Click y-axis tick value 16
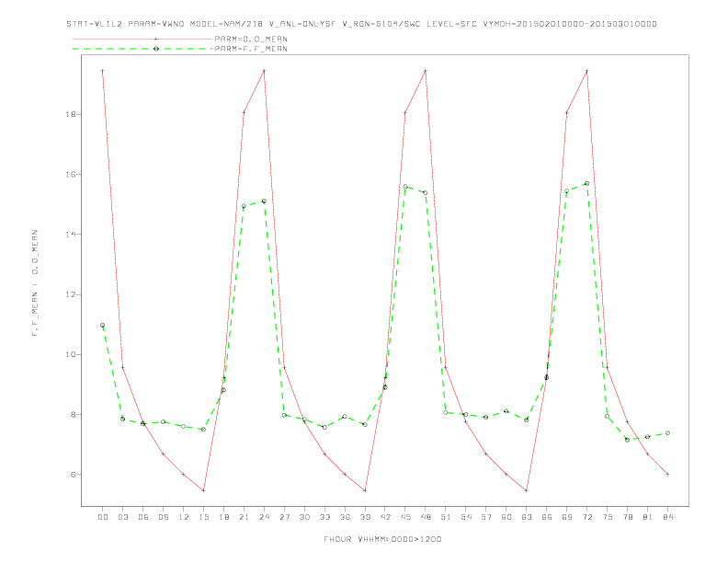The width and height of the screenshot is (728, 563). click(x=73, y=174)
